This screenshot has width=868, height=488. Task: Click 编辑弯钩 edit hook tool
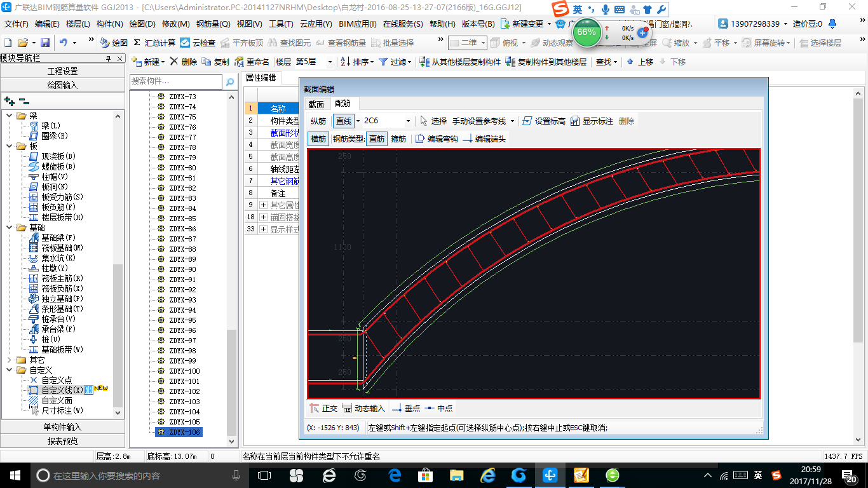pos(437,139)
